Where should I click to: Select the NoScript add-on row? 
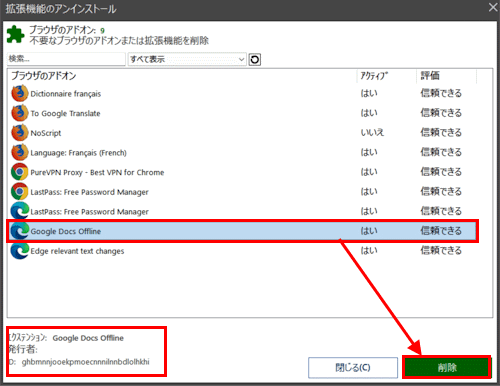click(243, 133)
